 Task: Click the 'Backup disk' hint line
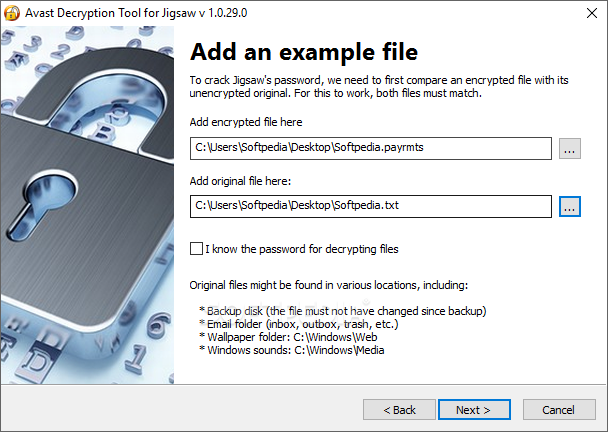click(x=343, y=311)
